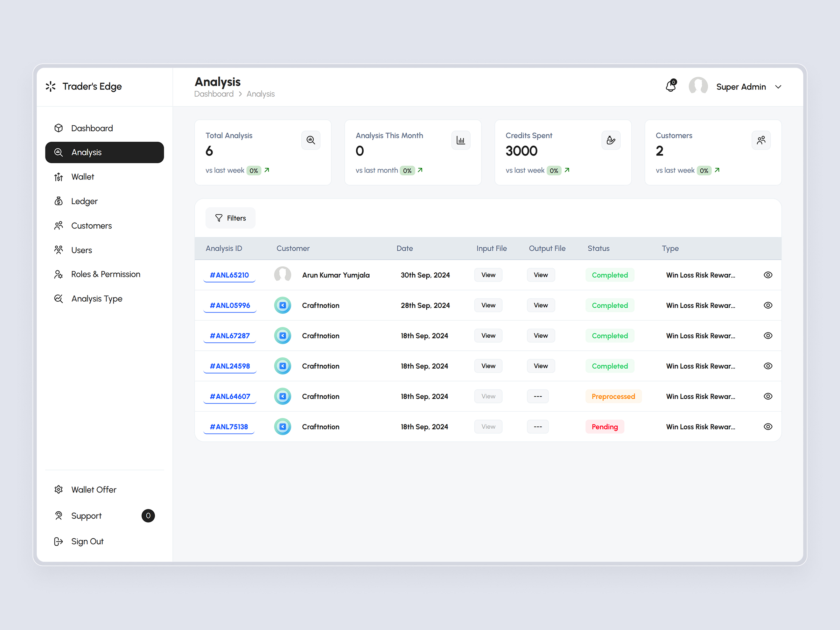Screen dimensions: 840x630
Task: Select the Wallet section in sidebar
Action: (82, 177)
